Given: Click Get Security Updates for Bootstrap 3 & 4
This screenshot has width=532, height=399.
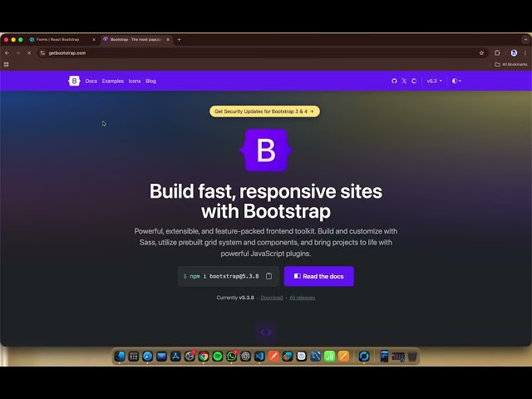Looking at the screenshot, I should (264, 111).
